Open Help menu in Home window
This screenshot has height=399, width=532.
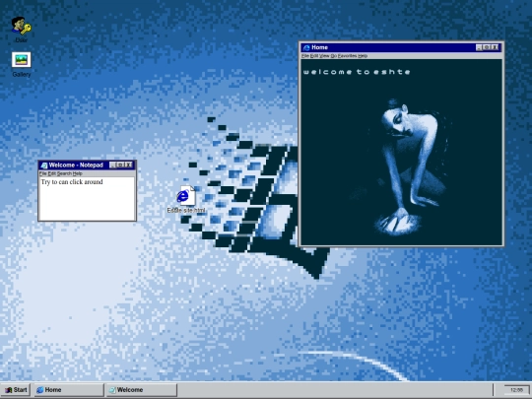[363, 55]
